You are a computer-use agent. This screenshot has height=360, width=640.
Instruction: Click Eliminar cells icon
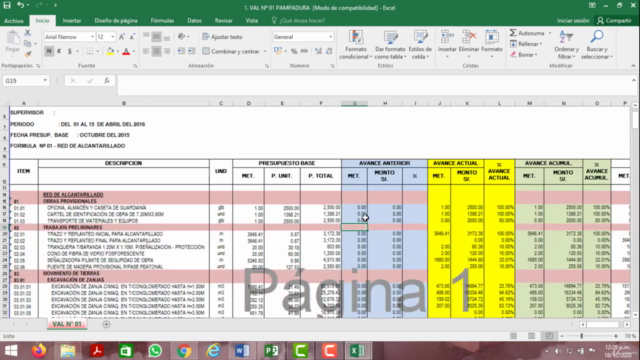469,37
